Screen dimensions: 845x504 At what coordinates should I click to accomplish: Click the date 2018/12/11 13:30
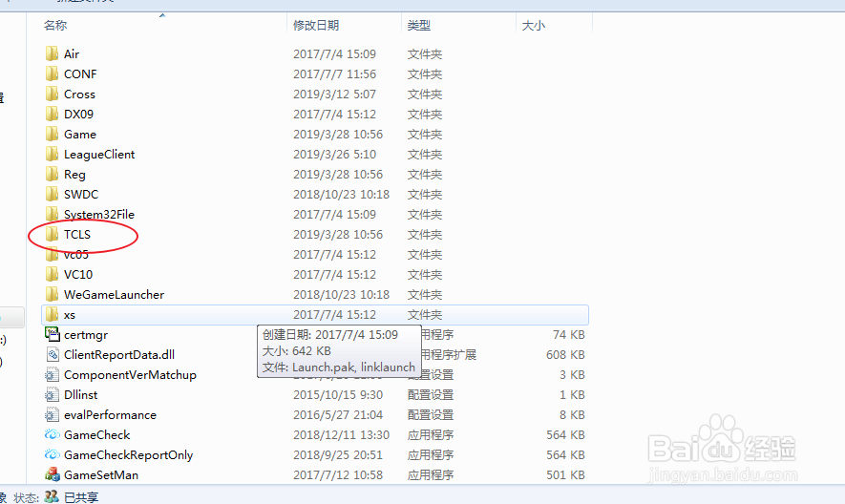341,434
